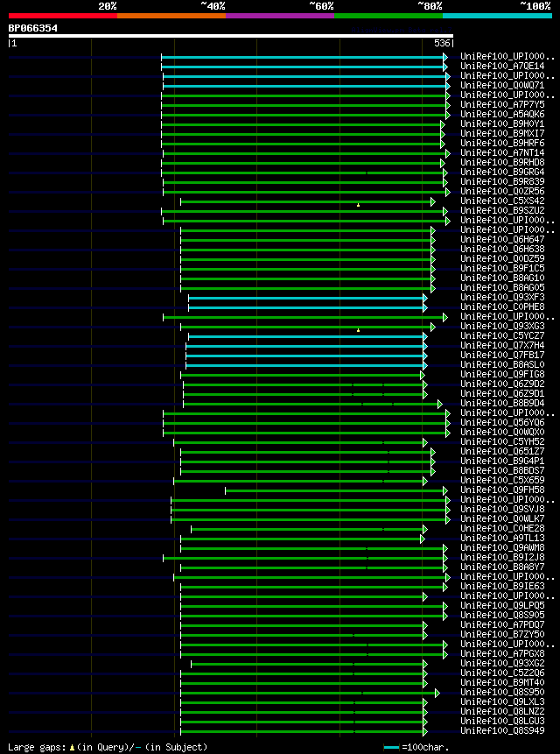Click the UniRef100_B9I2J8 label
Viewport: 560px width, 754px height.
(x=502, y=557)
